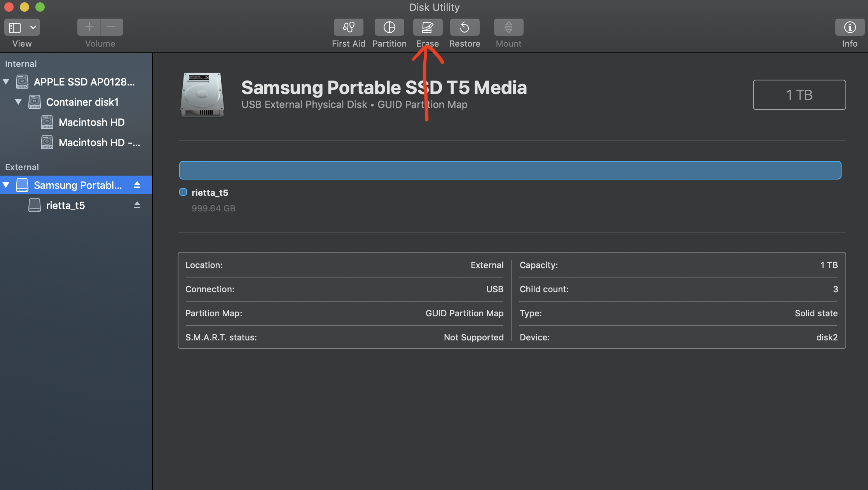Click the 1 TB capacity button
This screenshot has height=490, width=868.
click(799, 94)
